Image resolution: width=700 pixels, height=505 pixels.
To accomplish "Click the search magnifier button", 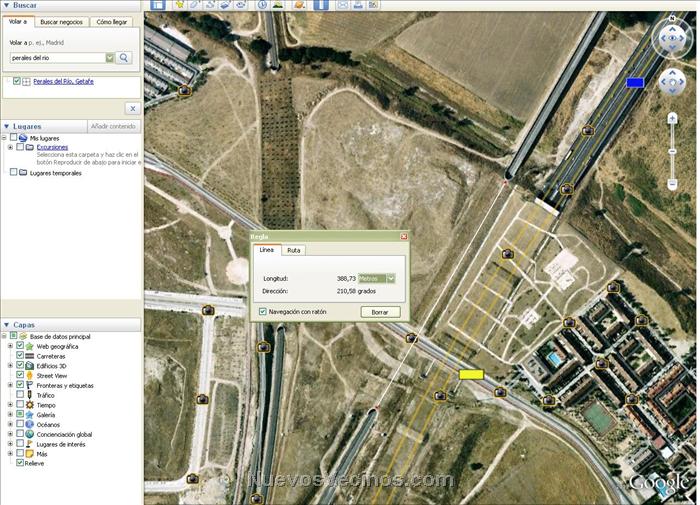I will 125,58.
